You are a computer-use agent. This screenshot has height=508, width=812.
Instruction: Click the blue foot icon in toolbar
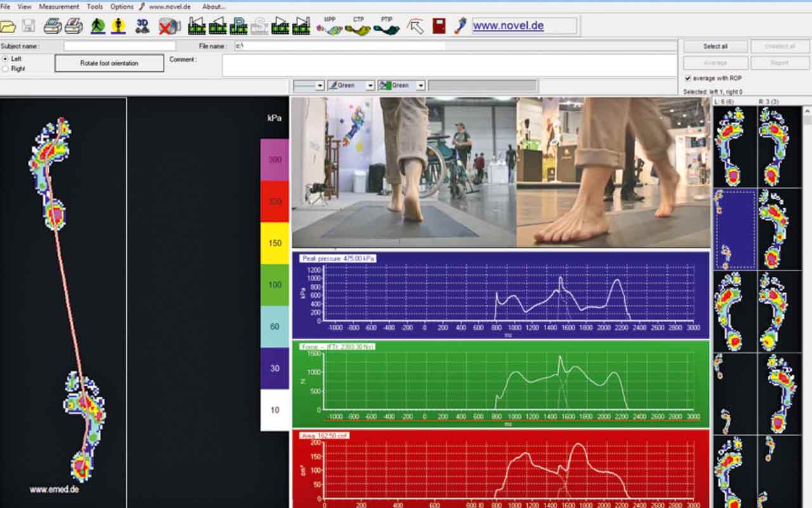[460, 26]
